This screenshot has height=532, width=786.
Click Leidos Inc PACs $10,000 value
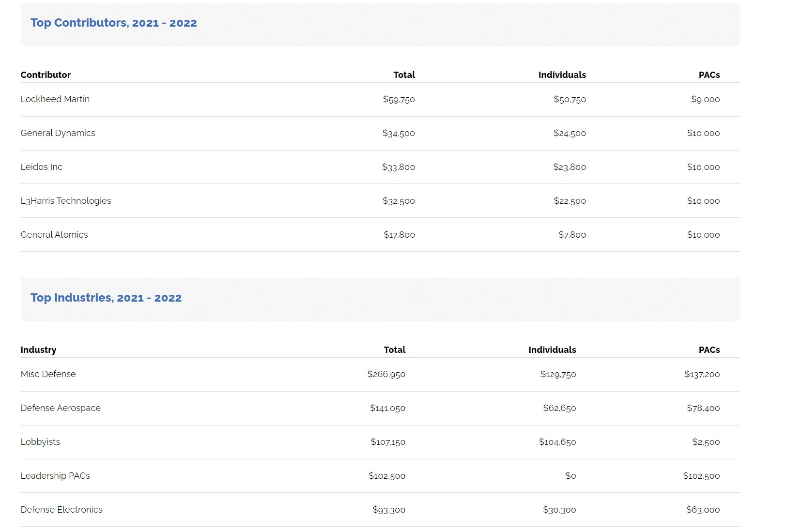tap(704, 167)
